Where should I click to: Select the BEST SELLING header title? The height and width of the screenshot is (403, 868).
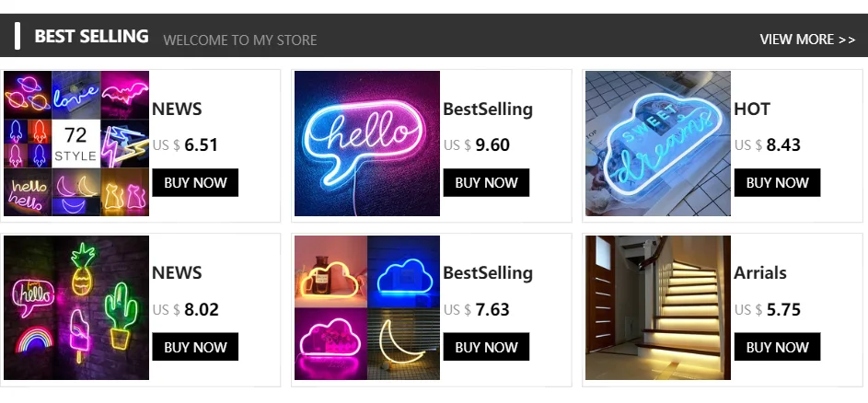(x=91, y=37)
